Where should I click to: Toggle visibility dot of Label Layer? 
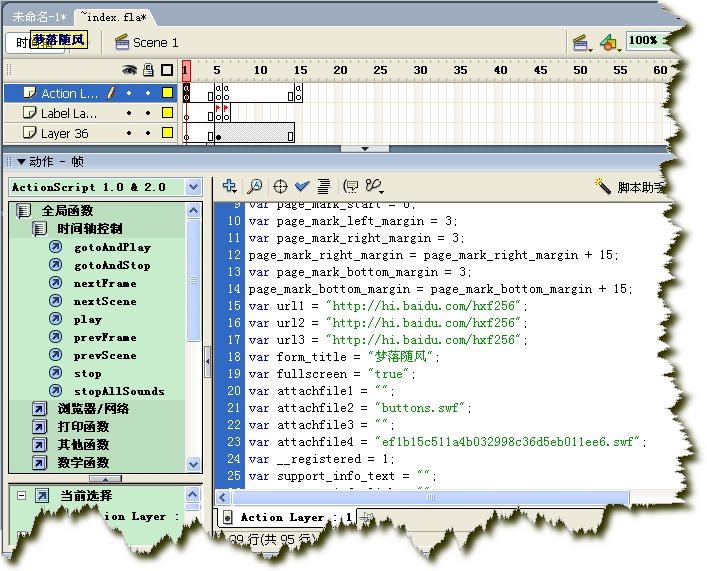tap(129, 113)
